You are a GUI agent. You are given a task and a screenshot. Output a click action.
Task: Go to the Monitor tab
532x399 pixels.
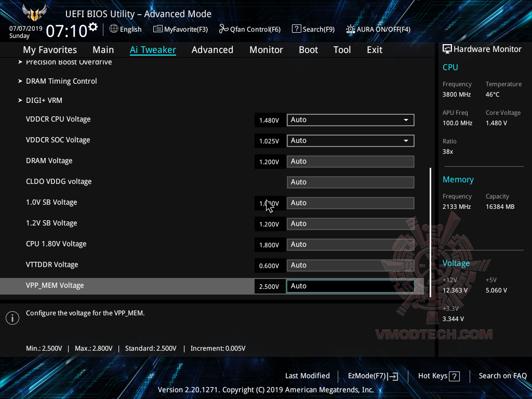tap(267, 50)
